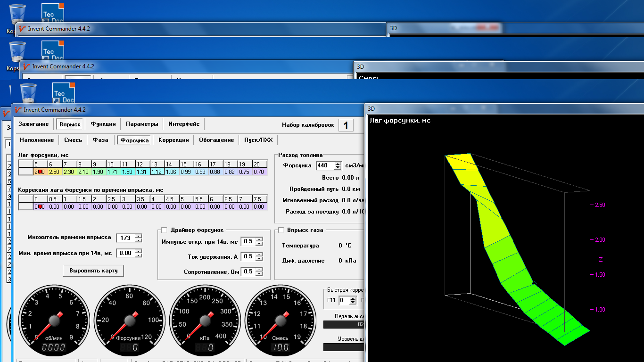The height and width of the screenshot is (362, 644).
Task: Click the frontmost Invent Commander title bar icon
Action: click(x=18, y=110)
